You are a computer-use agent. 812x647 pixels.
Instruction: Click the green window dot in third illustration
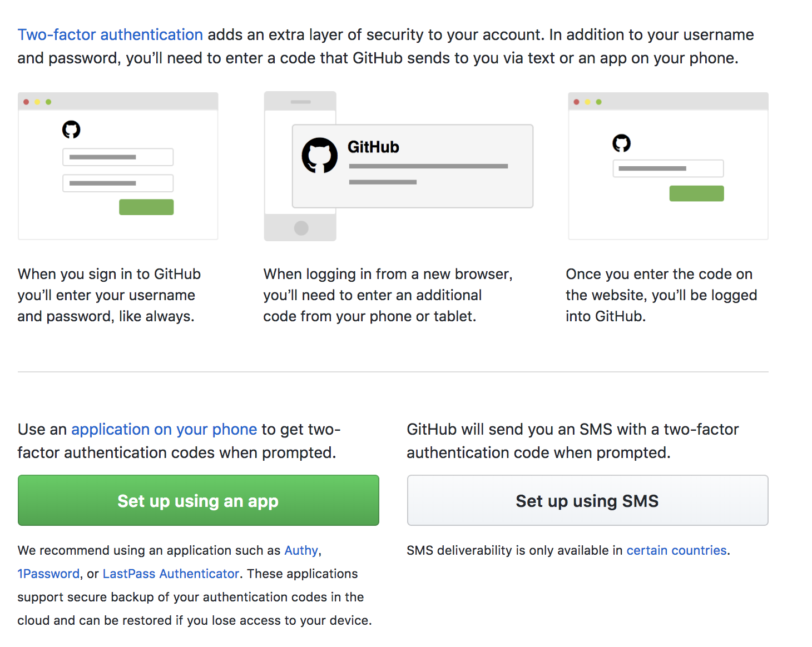point(598,102)
